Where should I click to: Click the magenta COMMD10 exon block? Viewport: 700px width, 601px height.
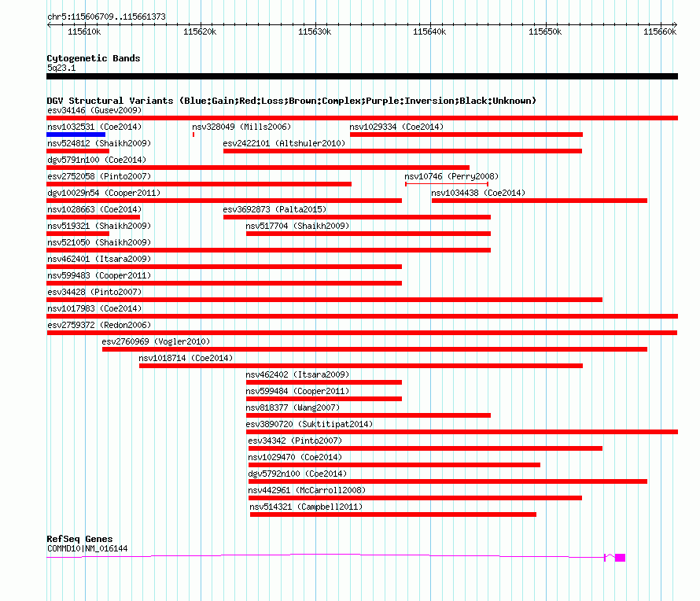[620, 558]
